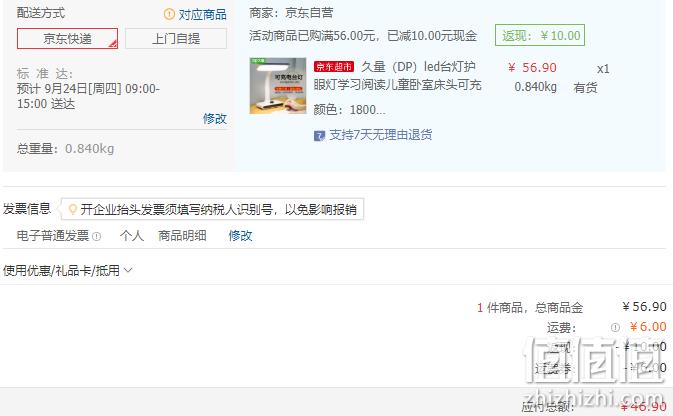
Task: Click 修改 under delivery time
Action: tap(215, 118)
